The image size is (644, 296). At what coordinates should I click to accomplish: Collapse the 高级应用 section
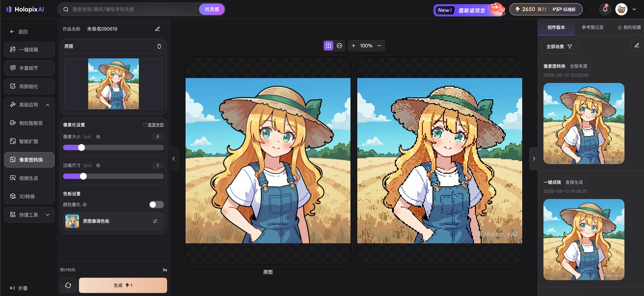tap(48, 105)
